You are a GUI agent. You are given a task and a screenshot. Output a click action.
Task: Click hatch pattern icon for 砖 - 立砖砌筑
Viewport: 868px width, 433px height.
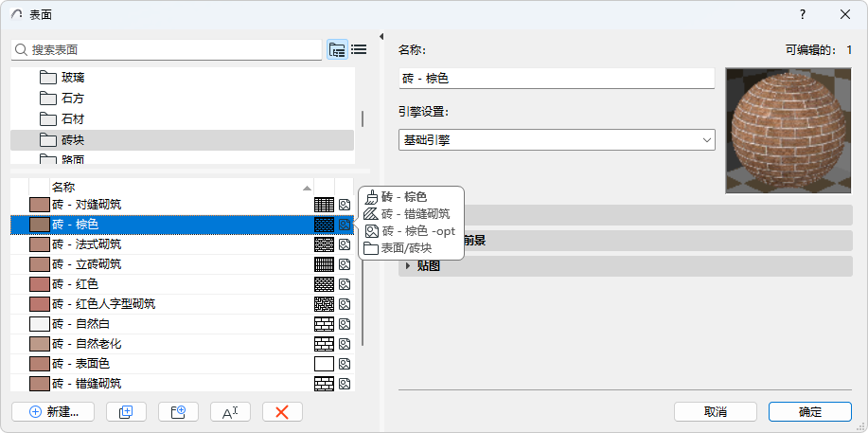coord(324,264)
